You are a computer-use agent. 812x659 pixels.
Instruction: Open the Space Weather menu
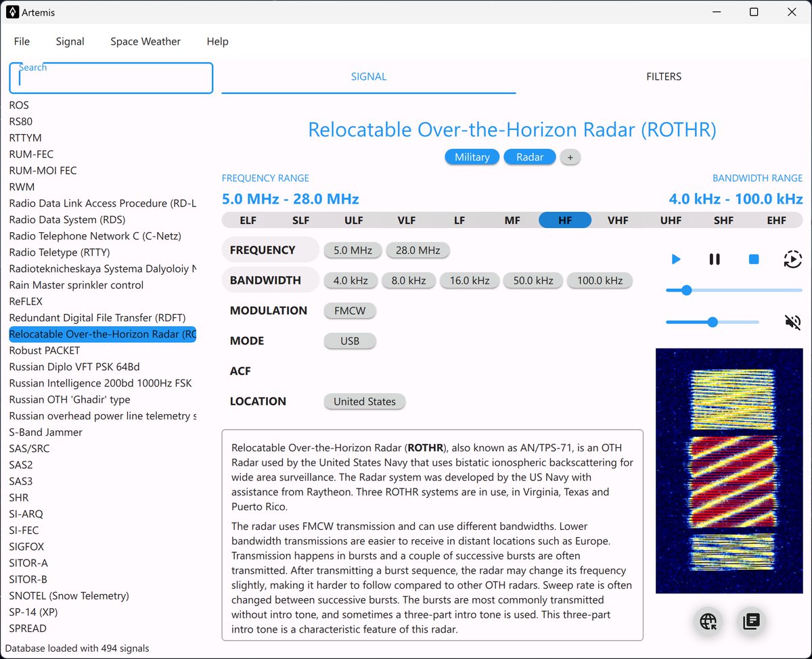[145, 41]
